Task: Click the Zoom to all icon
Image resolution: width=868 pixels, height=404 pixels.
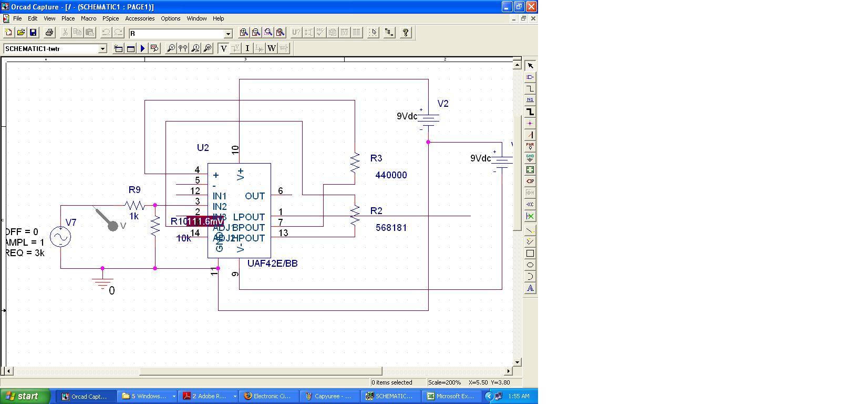Action: tap(280, 33)
